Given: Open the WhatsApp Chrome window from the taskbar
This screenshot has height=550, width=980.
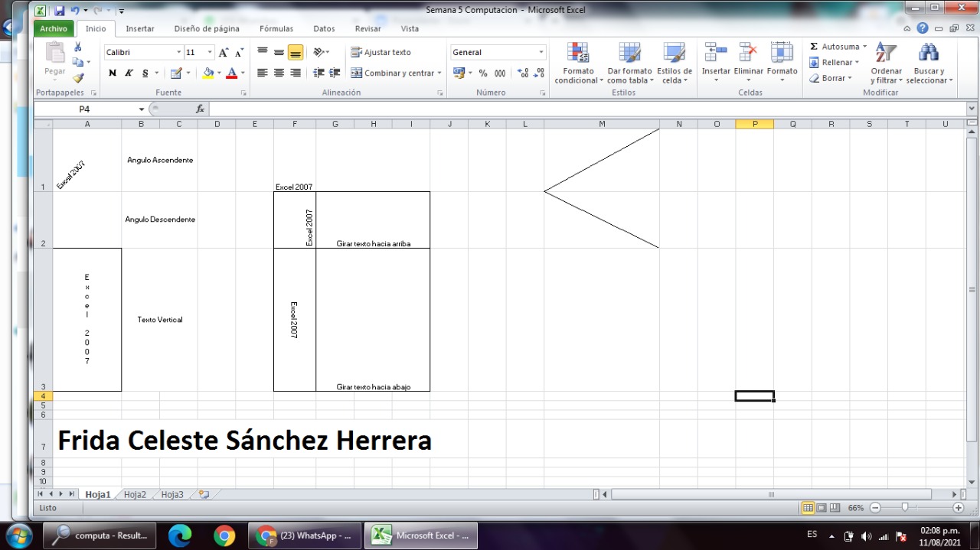Looking at the screenshot, I should tap(304, 535).
